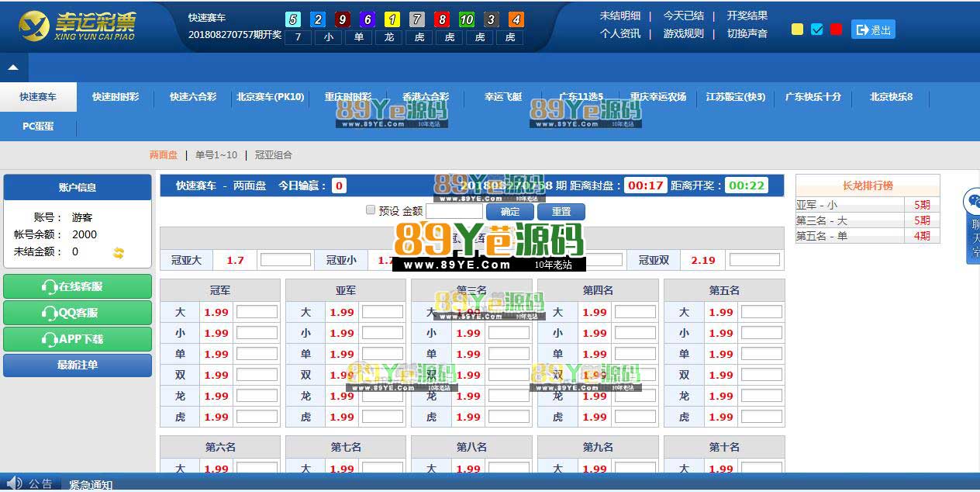Select the 重庆幸运农场 tab
This screenshot has width=980, height=492.
click(x=658, y=97)
